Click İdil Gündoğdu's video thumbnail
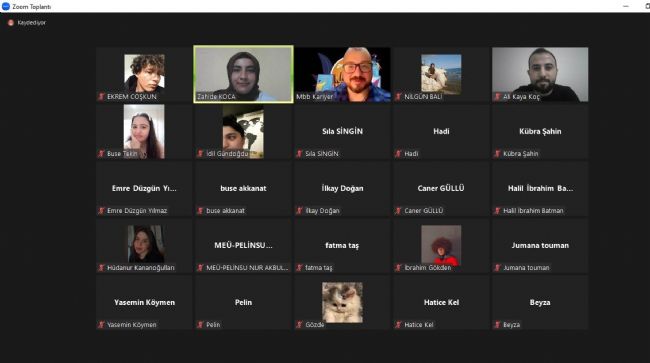The height and width of the screenshot is (363, 650). 243,131
